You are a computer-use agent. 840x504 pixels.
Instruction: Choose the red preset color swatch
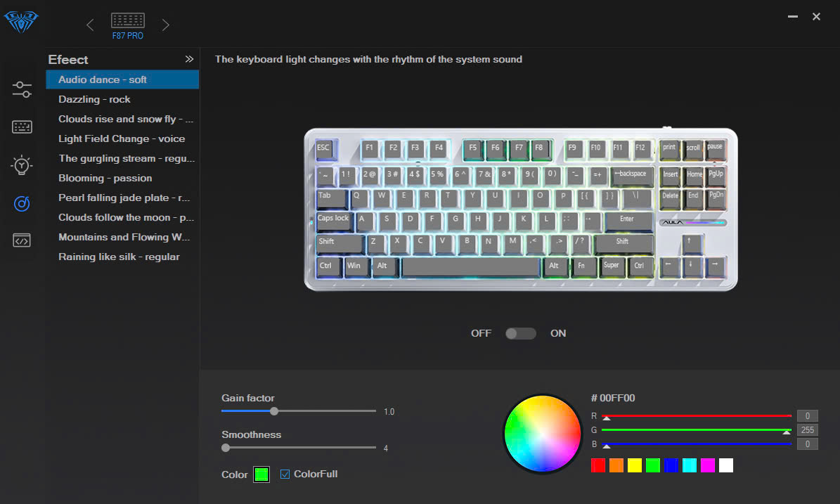[x=598, y=465]
